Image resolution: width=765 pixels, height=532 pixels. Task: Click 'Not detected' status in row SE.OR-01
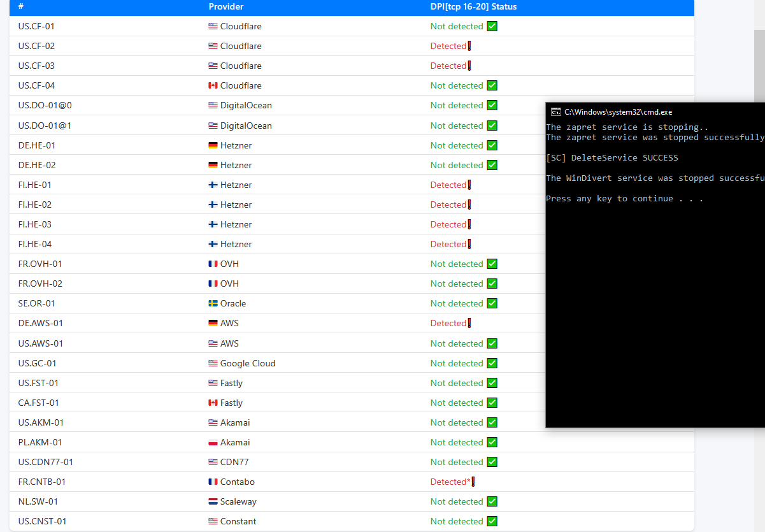pyautogui.click(x=457, y=303)
